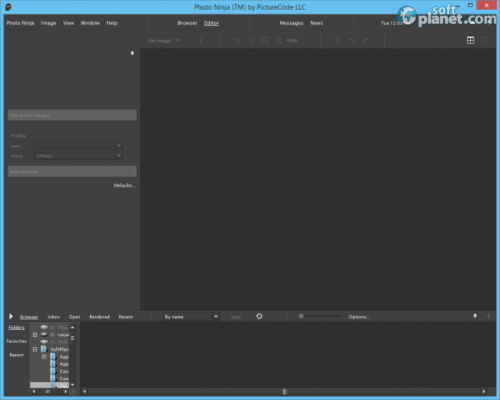The width and height of the screenshot is (500, 400).
Task: Select the D: DVD drive in tree
Action: pyautogui.click(x=55, y=342)
